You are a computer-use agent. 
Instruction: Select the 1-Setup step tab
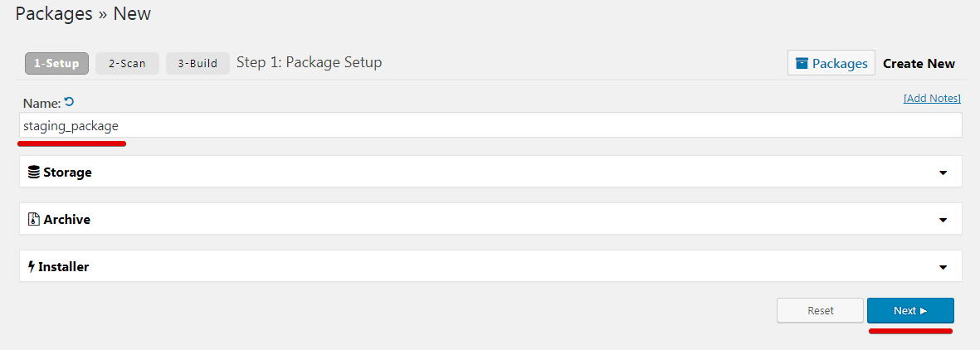pos(57,64)
